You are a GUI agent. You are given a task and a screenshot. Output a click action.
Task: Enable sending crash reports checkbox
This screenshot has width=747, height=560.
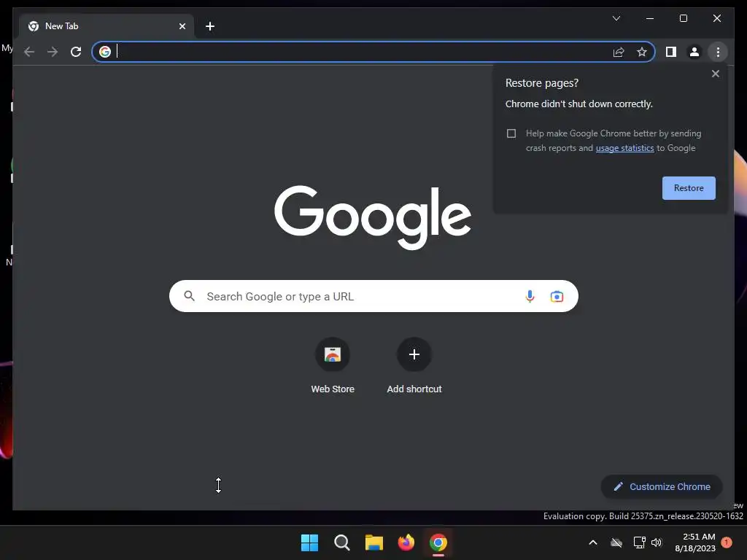[511, 133]
